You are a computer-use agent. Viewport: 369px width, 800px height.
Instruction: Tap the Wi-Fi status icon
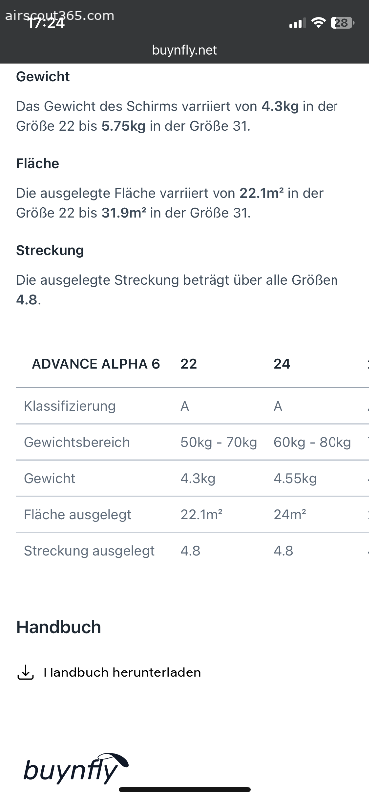point(319,22)
